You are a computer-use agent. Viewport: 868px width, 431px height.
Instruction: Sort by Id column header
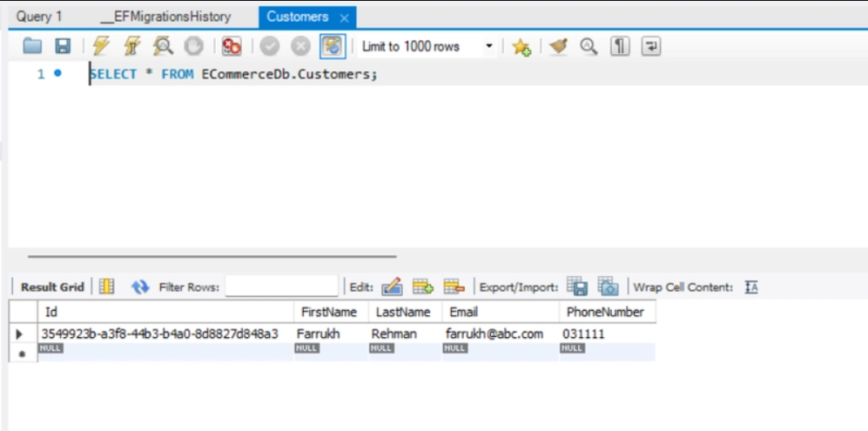coord(165,312)
